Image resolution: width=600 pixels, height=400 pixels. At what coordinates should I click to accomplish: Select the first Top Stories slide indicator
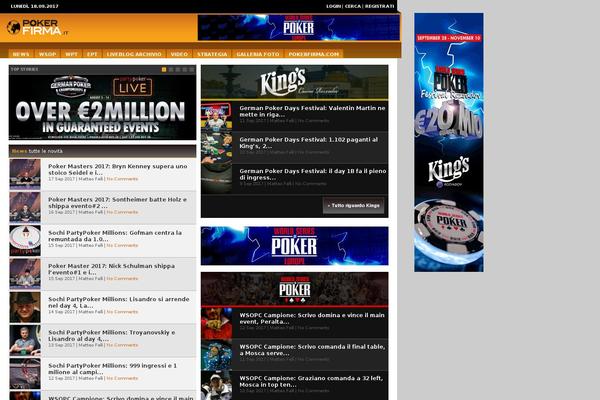point(164,69)
